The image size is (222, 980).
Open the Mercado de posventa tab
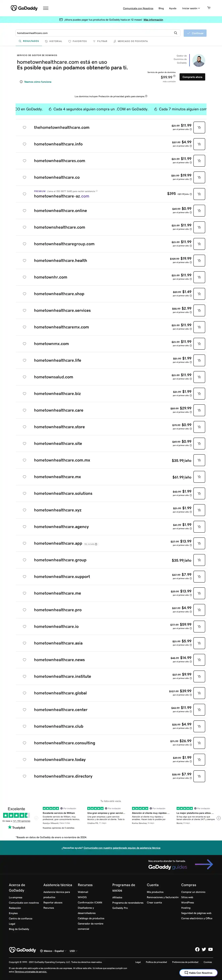pos(130,41)
